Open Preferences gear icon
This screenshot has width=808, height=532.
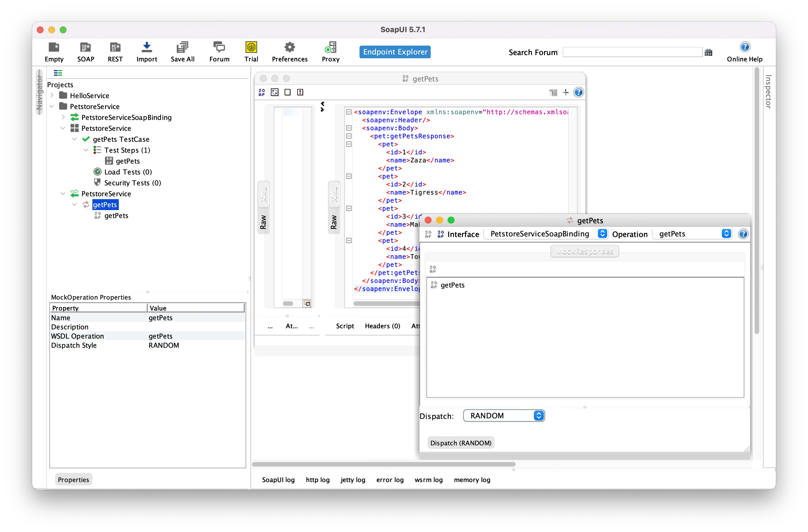(289, 47)
